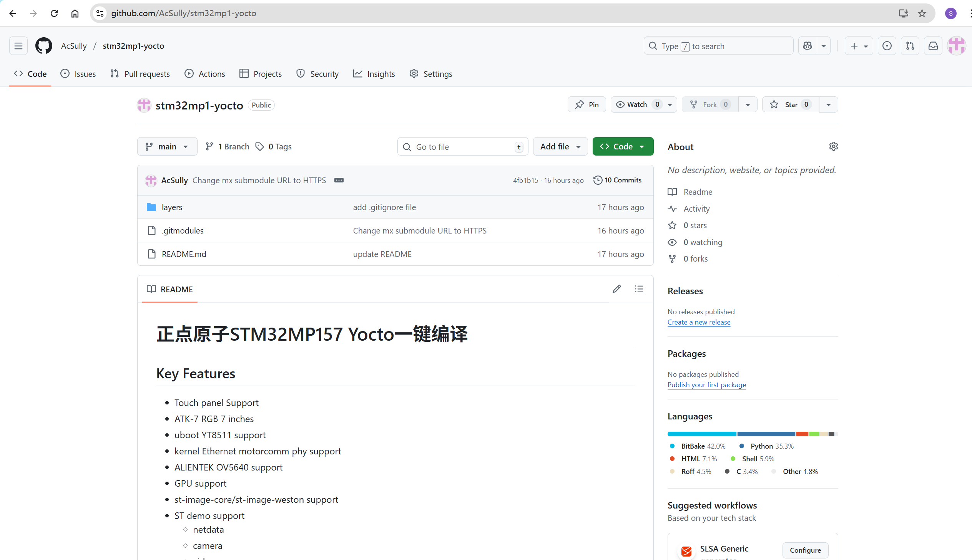Click the AcSully commit author avatar
The width and height of the screenshot is (972, 560).
151,181
